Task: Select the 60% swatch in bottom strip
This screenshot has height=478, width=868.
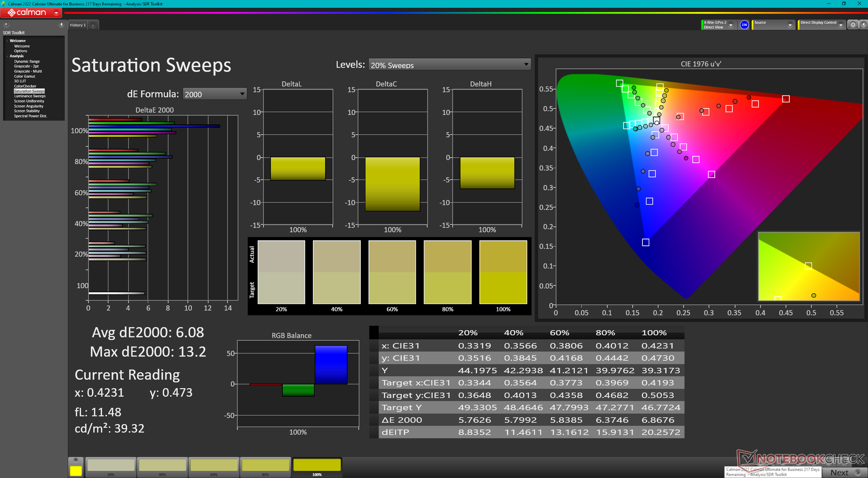Action: 214,467
